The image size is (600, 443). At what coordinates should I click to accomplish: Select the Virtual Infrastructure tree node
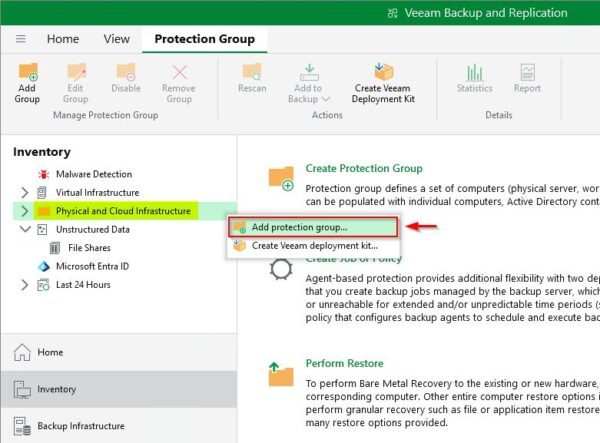tap(98, 192)
